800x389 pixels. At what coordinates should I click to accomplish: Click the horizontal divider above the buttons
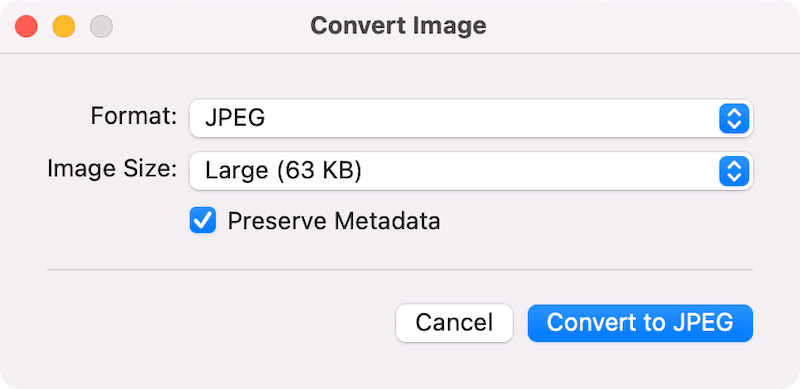399,269
